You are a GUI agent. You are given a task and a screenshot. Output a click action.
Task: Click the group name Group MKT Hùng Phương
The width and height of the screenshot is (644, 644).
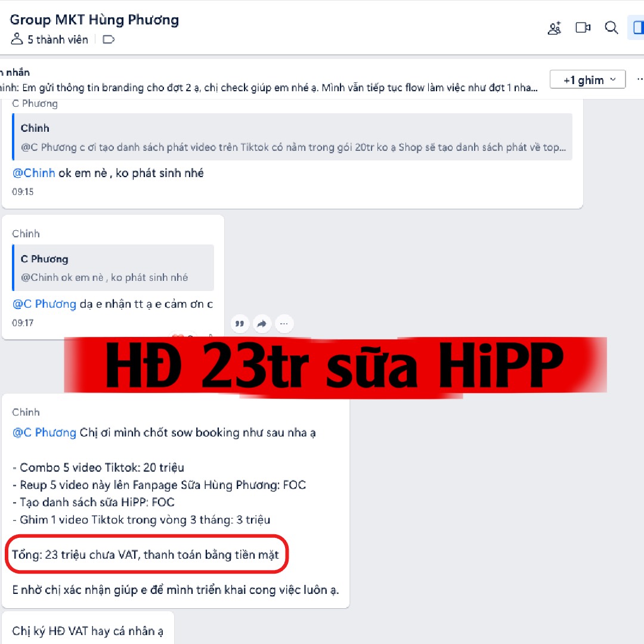click(x=94, y=20)
